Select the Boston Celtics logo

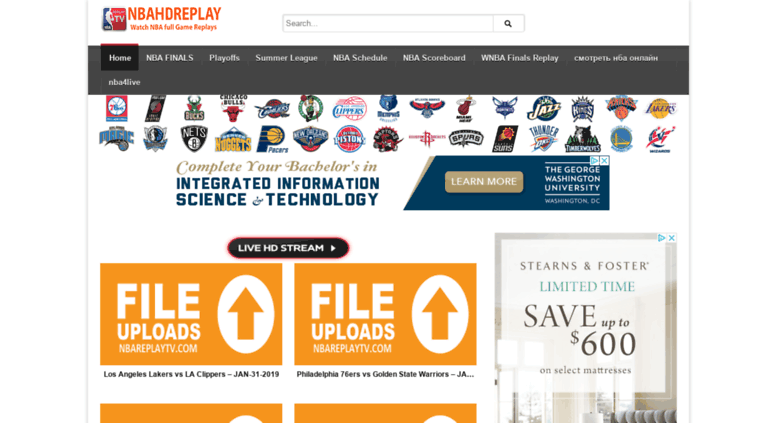click(x=311, y=108)
